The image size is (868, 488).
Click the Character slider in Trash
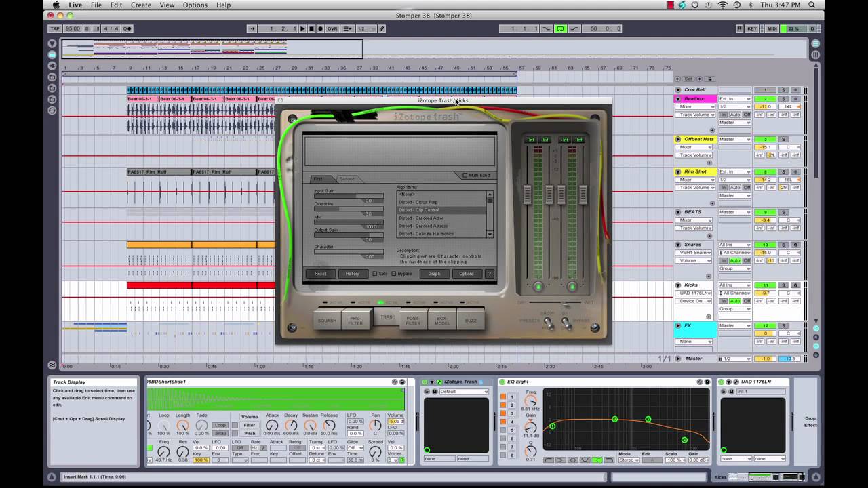coord(349,251)
